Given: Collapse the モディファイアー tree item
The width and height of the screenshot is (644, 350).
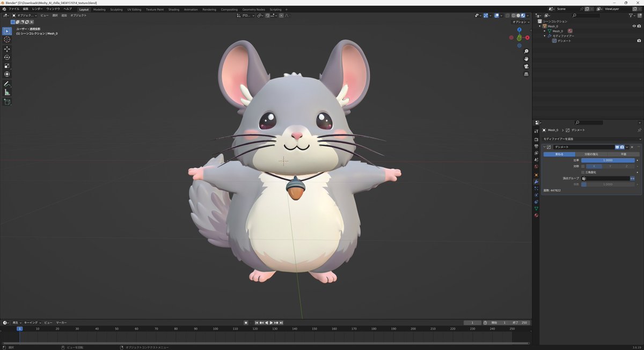Looking at the screenshot, I should click(544, 36).
